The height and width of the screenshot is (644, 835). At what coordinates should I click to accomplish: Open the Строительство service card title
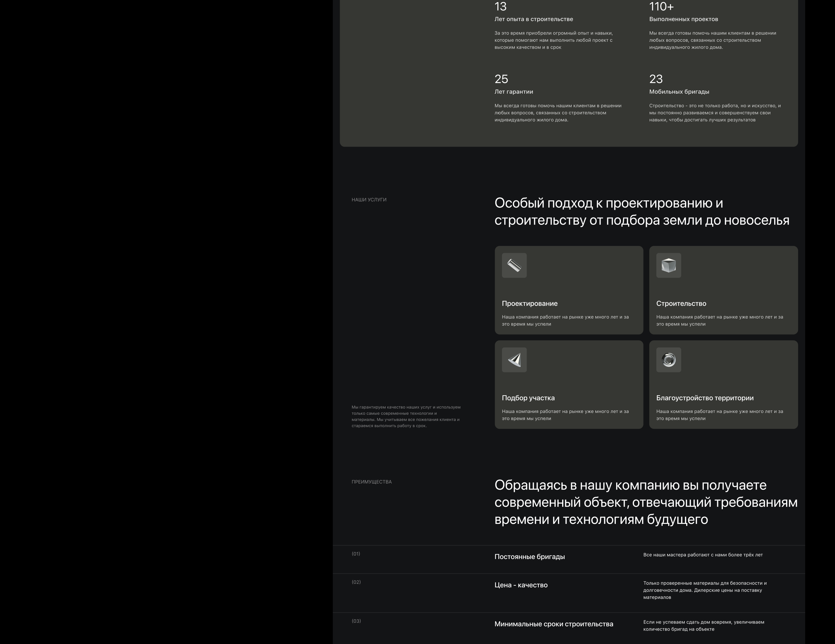tap(681, 304)
